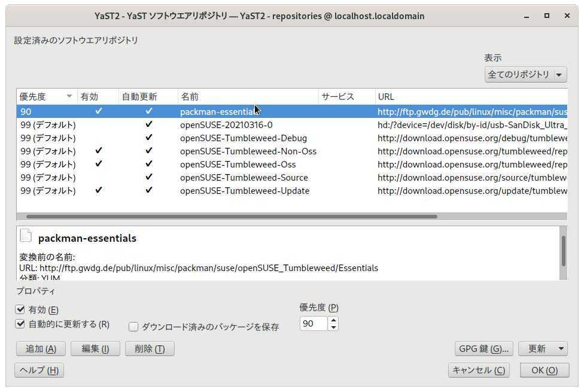The image size is (584, 392).
Task: Click the horizontal scrollbar of repository table
Action: 232,217
